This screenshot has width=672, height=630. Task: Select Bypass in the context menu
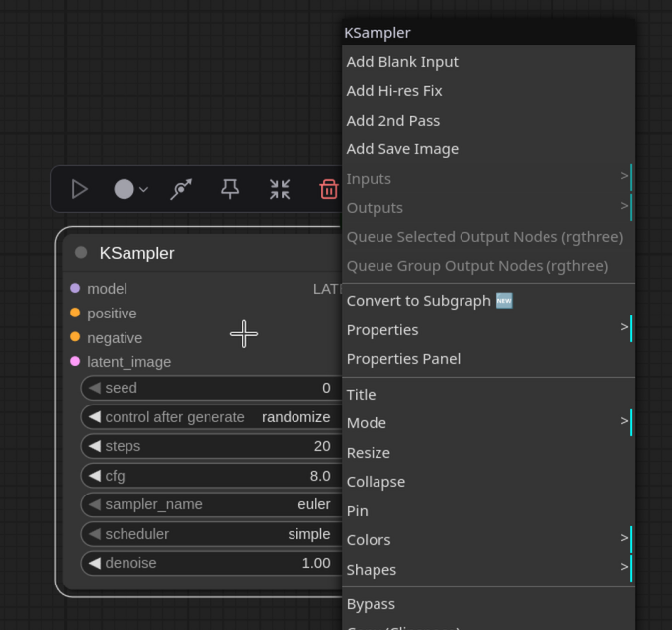[488, 604]
